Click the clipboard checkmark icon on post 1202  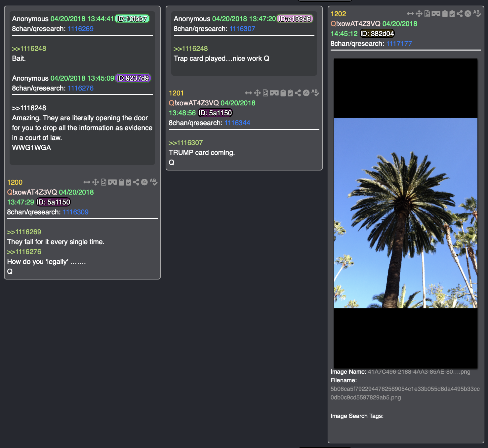[452, 14]
